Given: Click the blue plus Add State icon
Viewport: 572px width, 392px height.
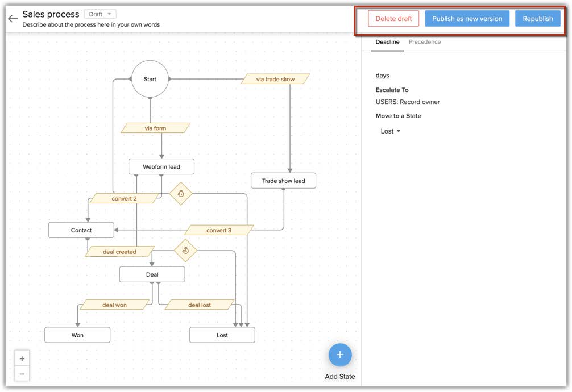Looking at the screenshot, I should [x=340, y=355].
